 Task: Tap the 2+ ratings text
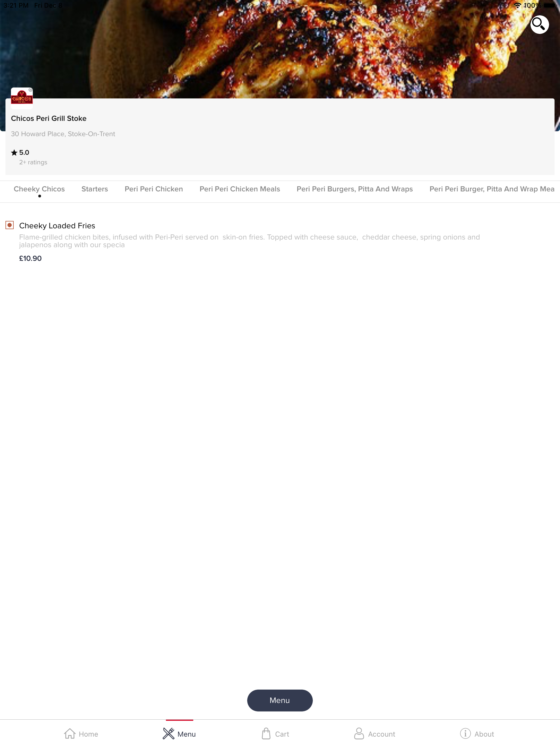(x=33, y=162)
